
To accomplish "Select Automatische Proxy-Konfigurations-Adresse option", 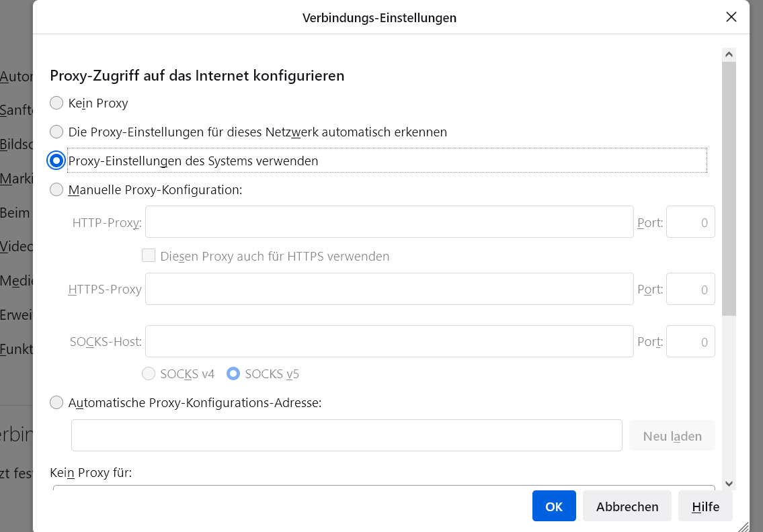I will tap(57, 403).
